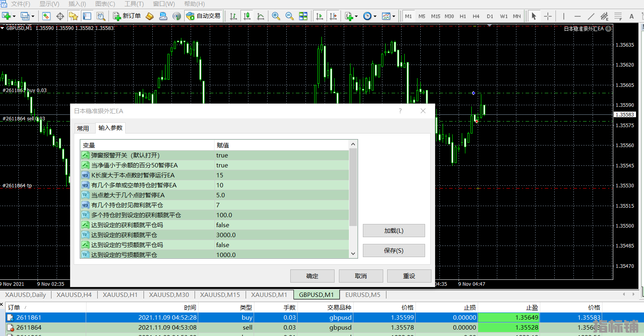The image size is (644, 336).
Task: Toggle the Navigator folder-star icon
Action: pyautogui.click(x=73, y=16)
